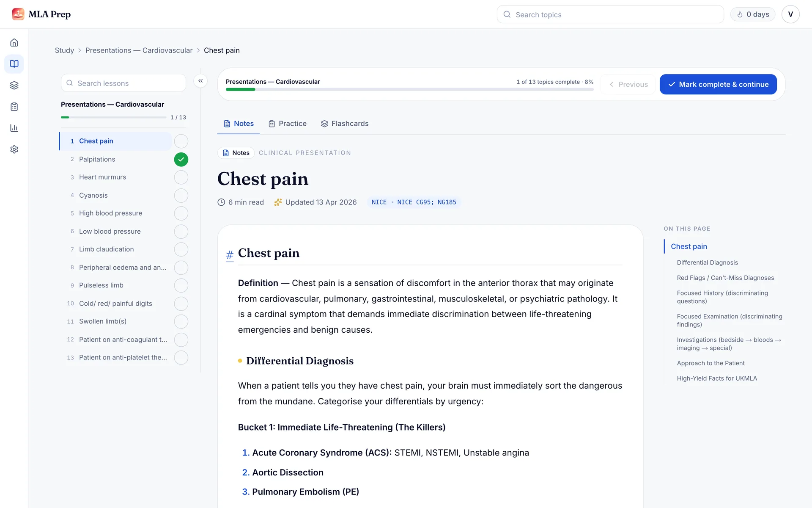Image resolution: width=812 pixels, height=508 pixels.
Task: Collapse the lessons panel with double chevron
Action: coord(200,81)
